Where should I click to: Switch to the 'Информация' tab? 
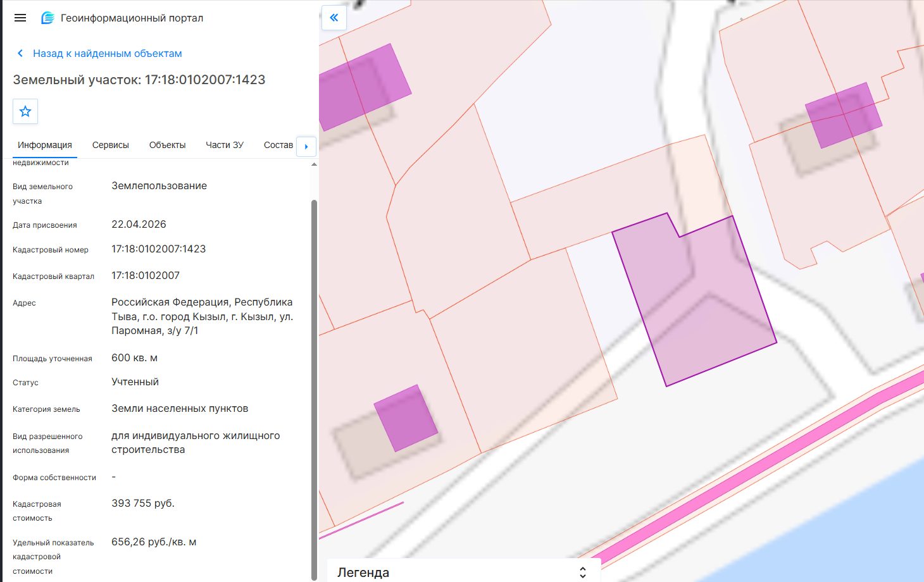45,145
